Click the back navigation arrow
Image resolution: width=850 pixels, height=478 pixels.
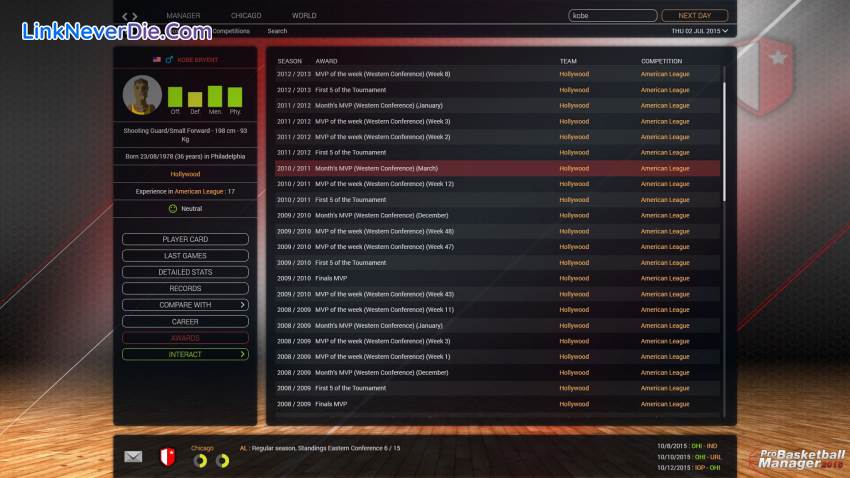125,16
